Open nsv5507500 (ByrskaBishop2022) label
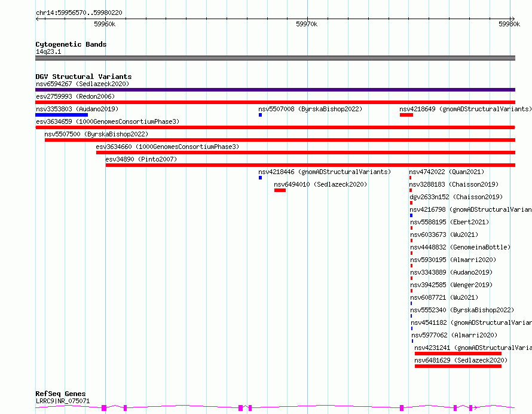532x414 pixels. tap(96, 134)
